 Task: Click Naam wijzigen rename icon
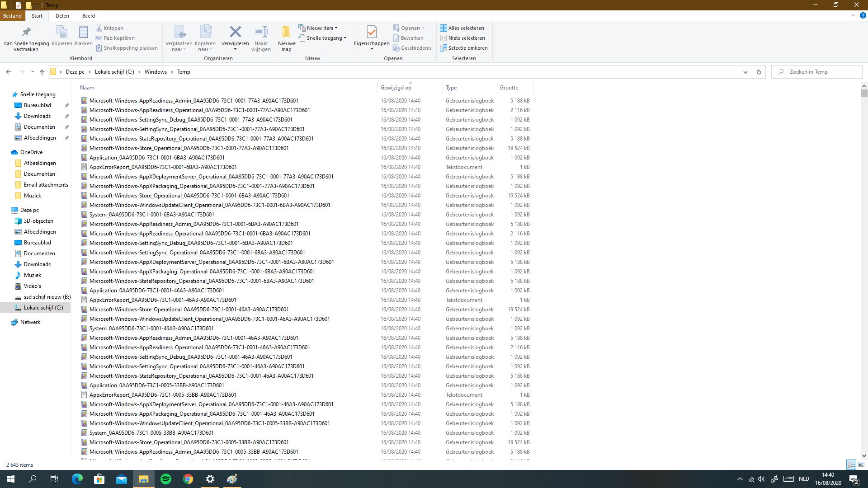(261, 33)
